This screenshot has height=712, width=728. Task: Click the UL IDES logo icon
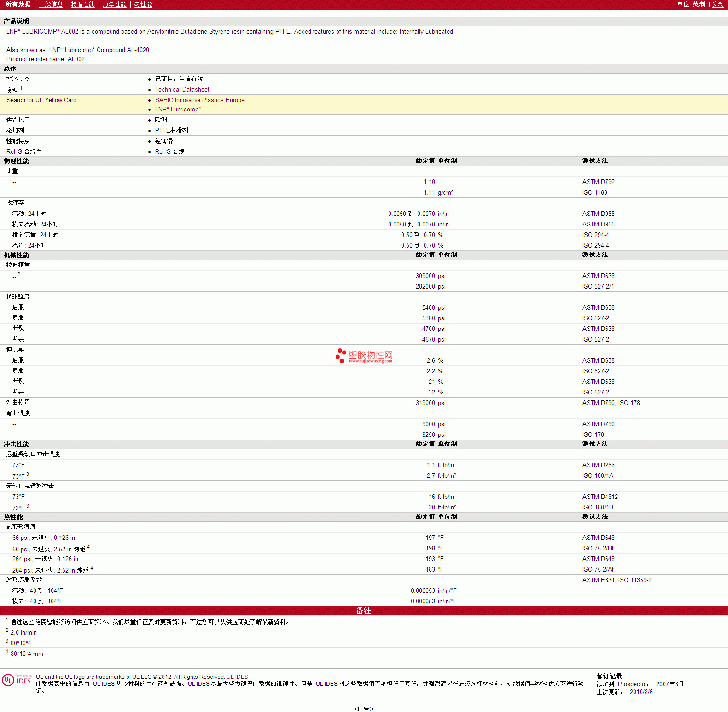(17, 680)
